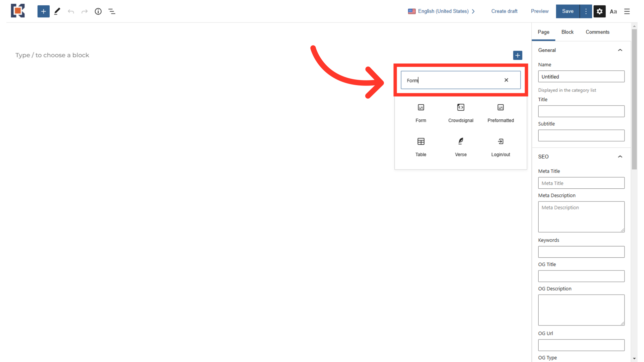Collapse the General section
The image size is (644, 362).
pos(620,50)
